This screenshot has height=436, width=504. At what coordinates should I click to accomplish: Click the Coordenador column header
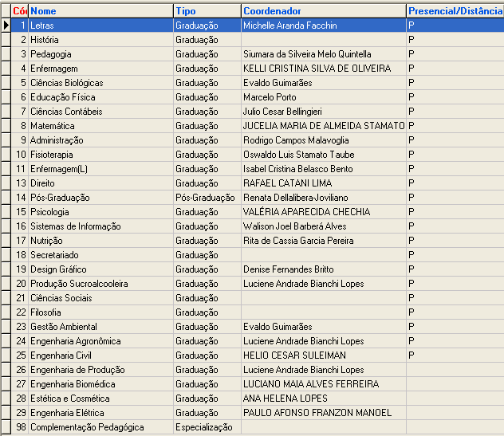coord(323,11)
